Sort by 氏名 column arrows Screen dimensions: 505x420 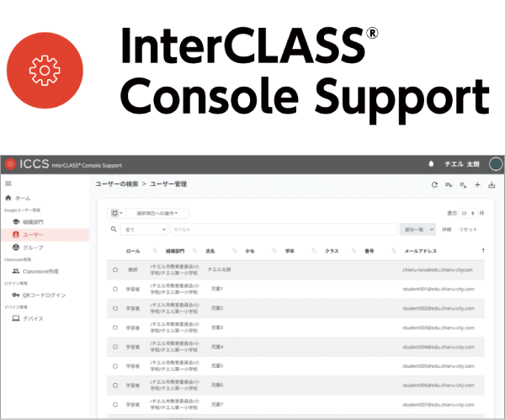(x=235, y=251)
